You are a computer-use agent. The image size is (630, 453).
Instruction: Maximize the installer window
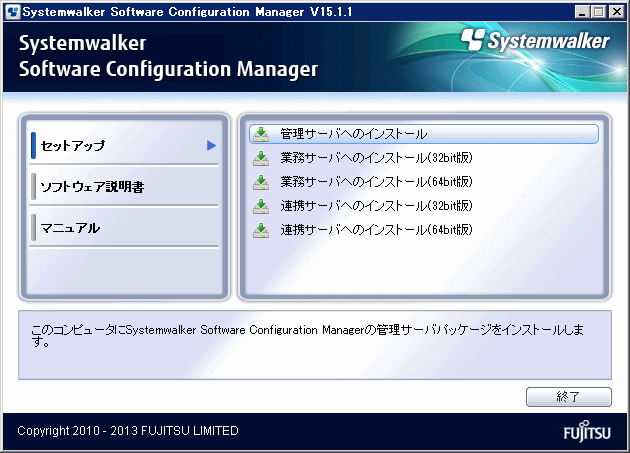click(599, 12)
